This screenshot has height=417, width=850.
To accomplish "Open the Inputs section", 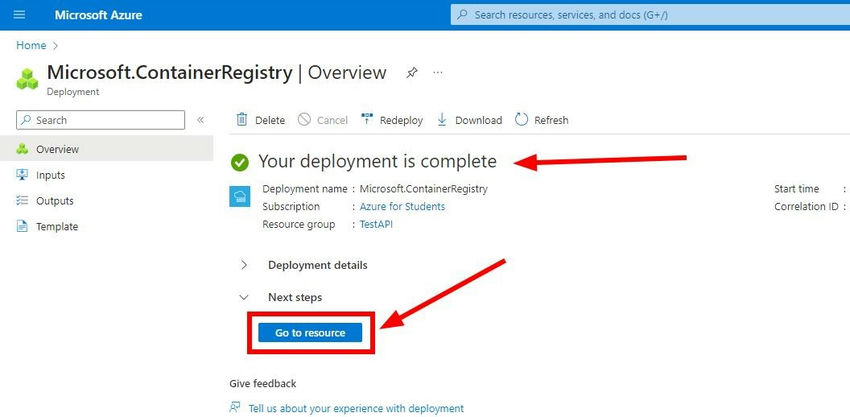I will pyautogui.click(x=50, y=175).
